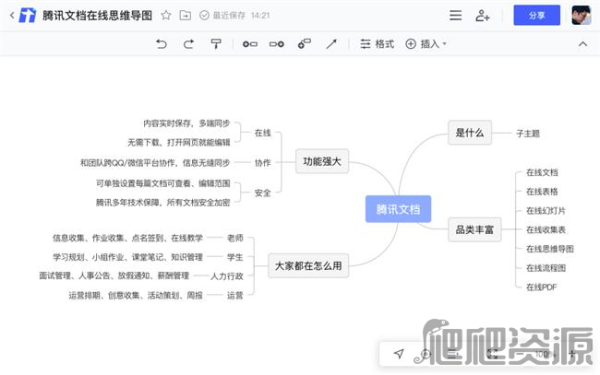Select the 腾讯多年技术保障 leaf

coord(163,202)
